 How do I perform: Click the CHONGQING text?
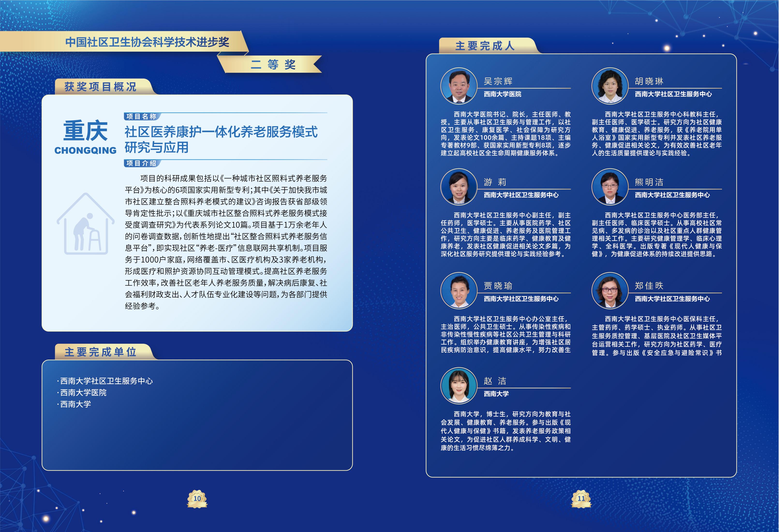coord(85,150)
